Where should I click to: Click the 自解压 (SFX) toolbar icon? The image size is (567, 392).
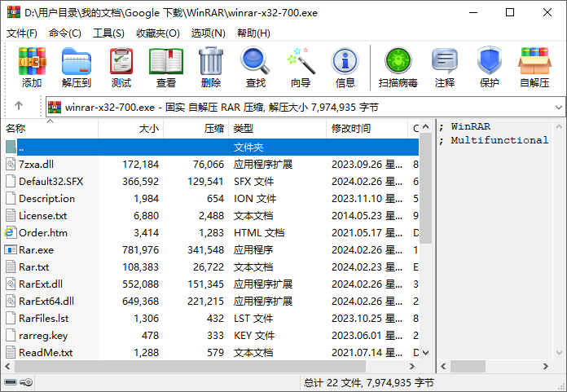534,61
